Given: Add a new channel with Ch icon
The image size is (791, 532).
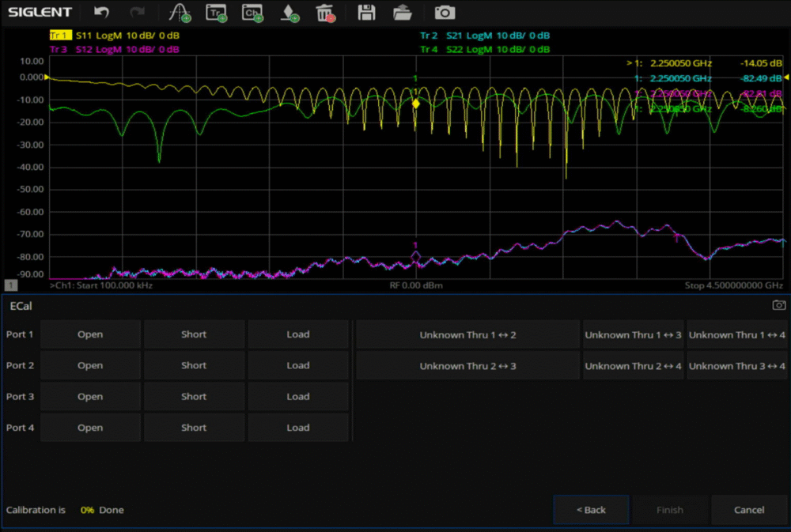Looking at the screenshot, I should coord(252,12).
